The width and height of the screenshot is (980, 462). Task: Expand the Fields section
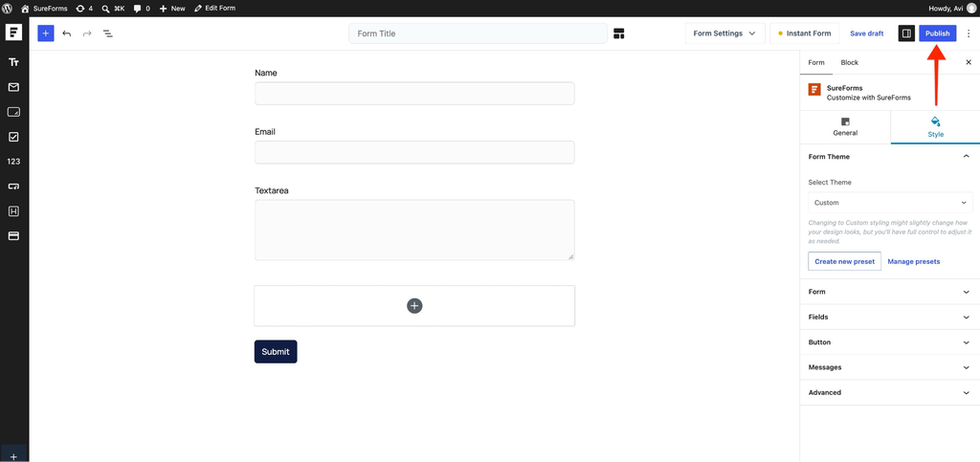890,317
